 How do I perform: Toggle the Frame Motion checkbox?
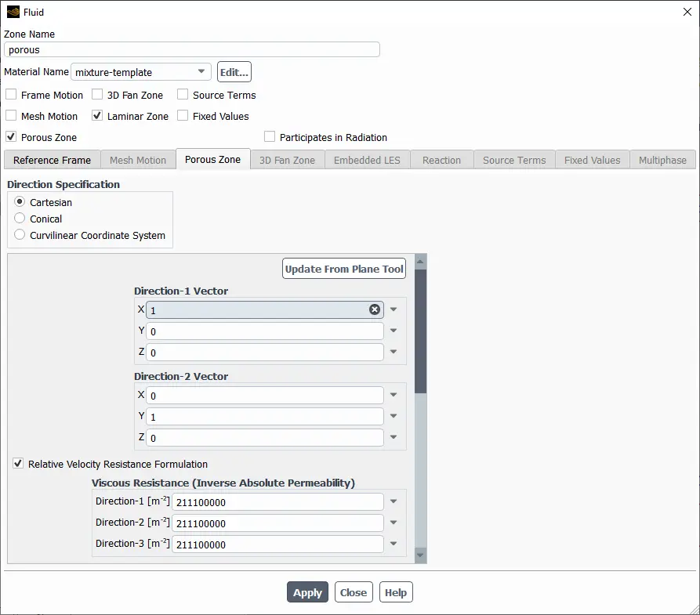click(x=11, y=95)
